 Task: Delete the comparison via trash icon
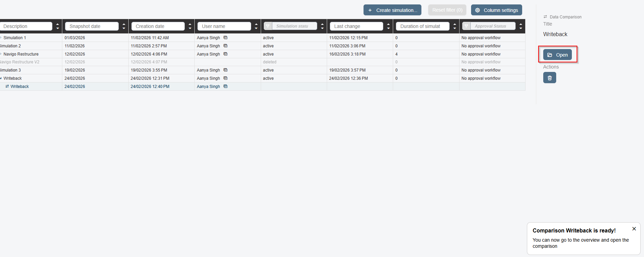click(550, 78)
